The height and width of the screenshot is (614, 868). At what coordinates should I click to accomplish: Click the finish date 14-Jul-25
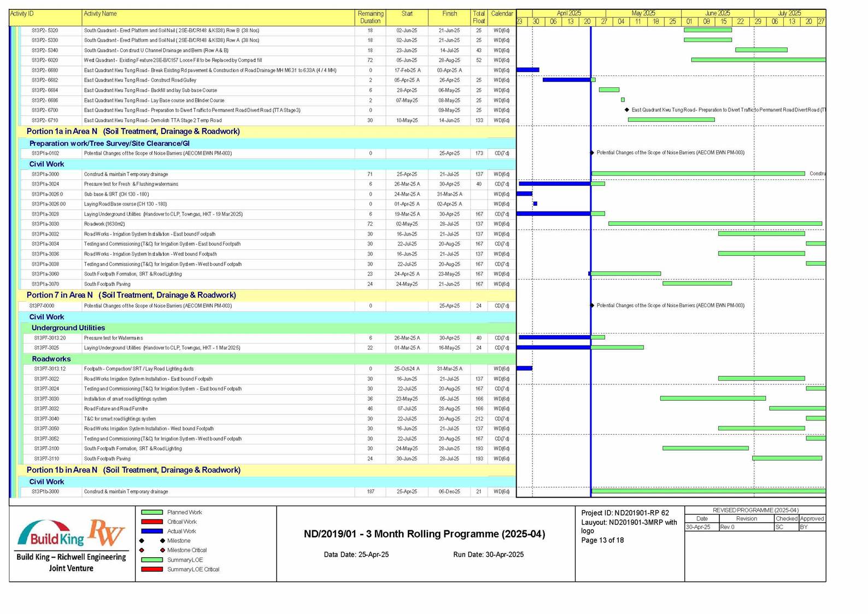click(x=449, y=50)
